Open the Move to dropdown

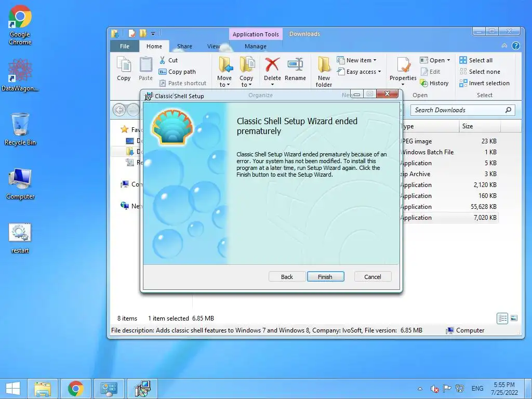[x=224, y=72]
